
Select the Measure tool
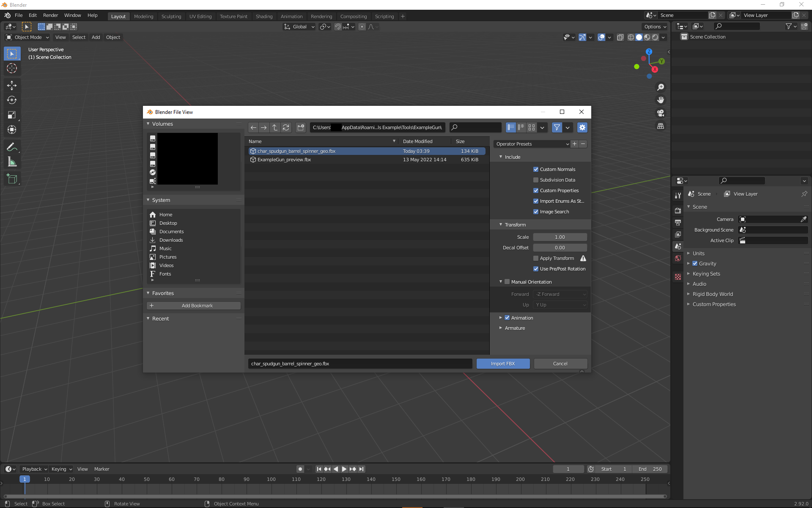point(12,162)
